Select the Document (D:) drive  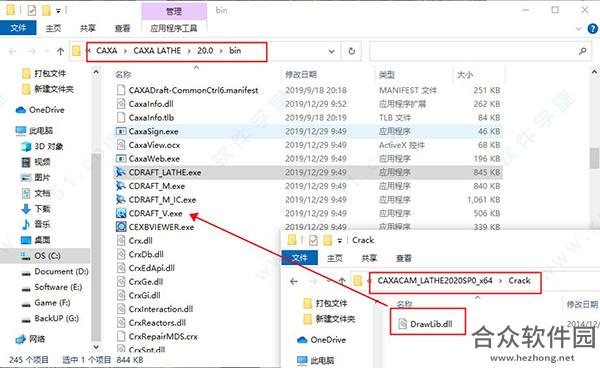(61, 272)
